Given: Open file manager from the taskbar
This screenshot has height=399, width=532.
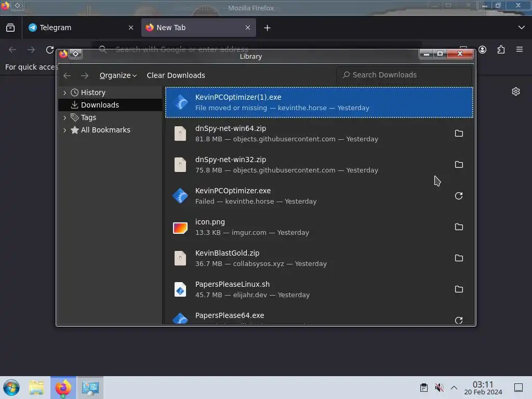Looking at the screenshot, I should (37, 388).
